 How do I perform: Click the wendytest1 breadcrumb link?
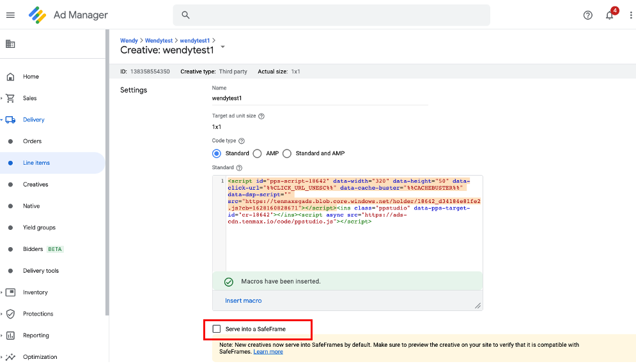(195, 40)
